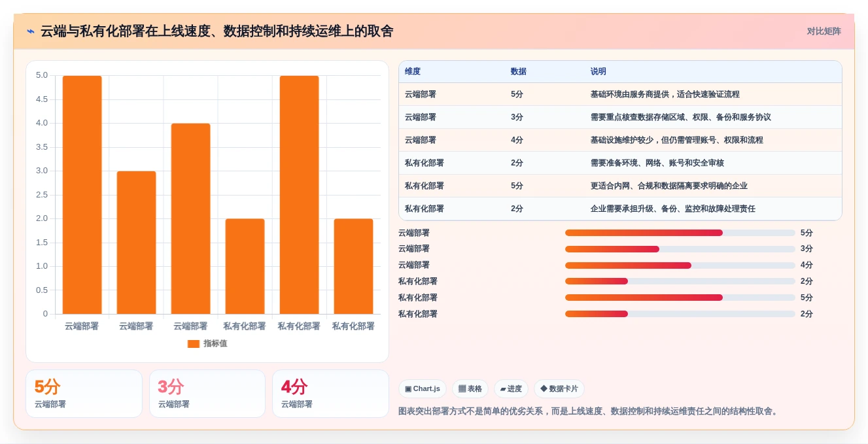Click the 对比矩阵 badge in header

pos(824,31)
